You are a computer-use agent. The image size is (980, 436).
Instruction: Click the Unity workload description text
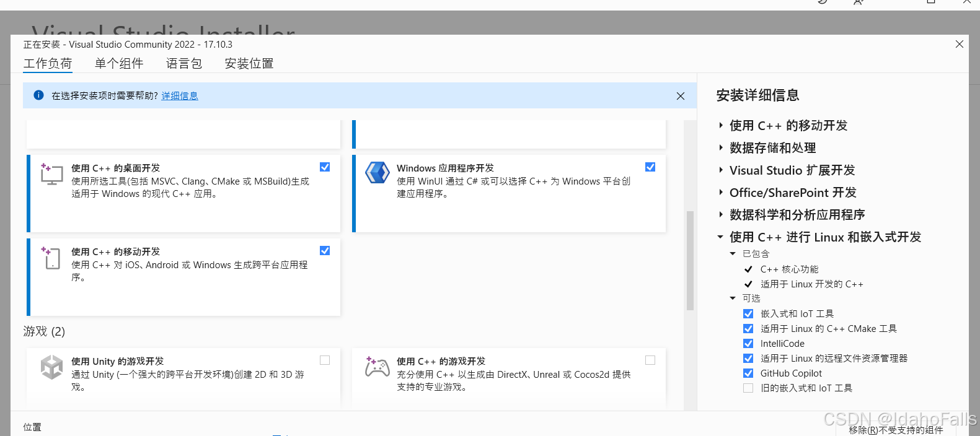(x=188, y=381)
